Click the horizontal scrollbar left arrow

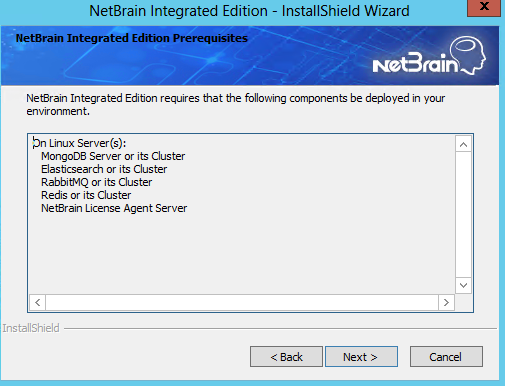click(x=37, y=302)
